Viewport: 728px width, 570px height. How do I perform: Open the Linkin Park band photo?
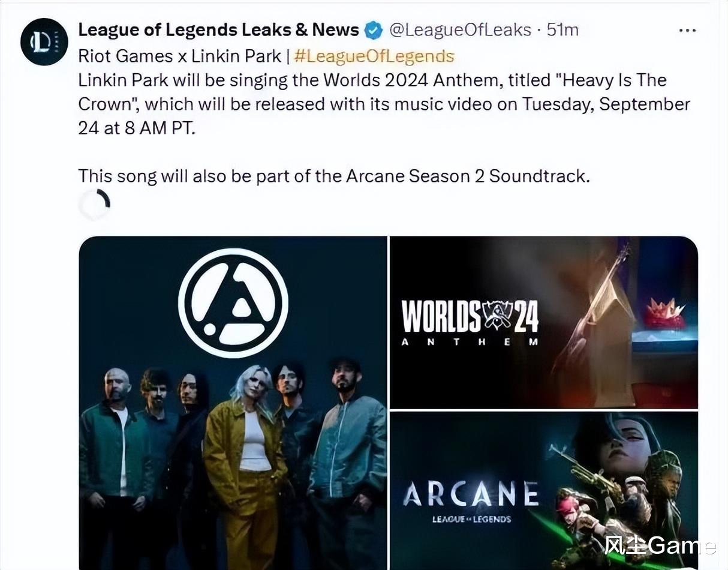233,403
